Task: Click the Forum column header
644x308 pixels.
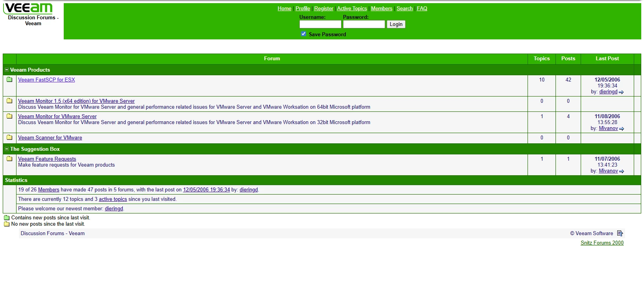Action: tap(272, 58)
